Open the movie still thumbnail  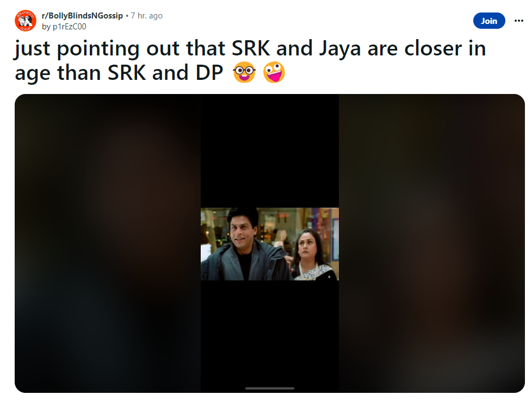pos(270,244)
